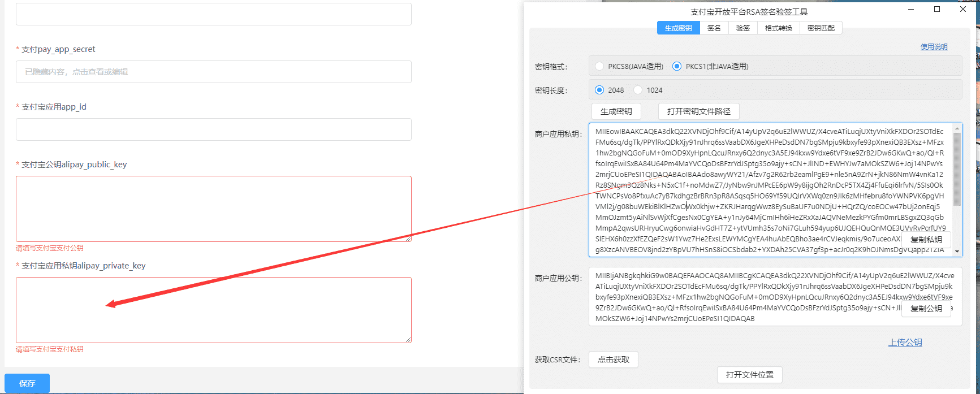Click the 上传公钥 link
The height and width of the screenshot is (394, 980).
click(x=905, y=343)
